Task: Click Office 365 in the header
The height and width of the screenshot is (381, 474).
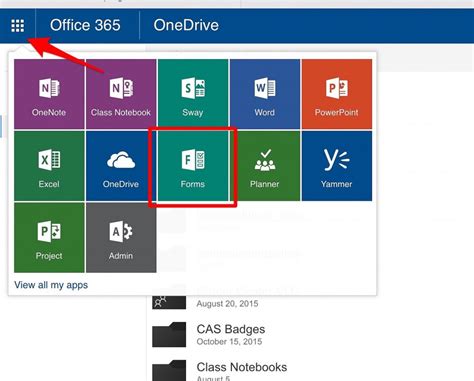Action: click(85, 25)
